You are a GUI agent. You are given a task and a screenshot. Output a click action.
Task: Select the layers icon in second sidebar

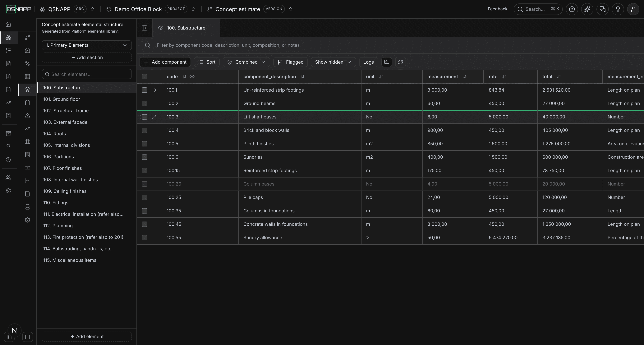tap(27, 90)
